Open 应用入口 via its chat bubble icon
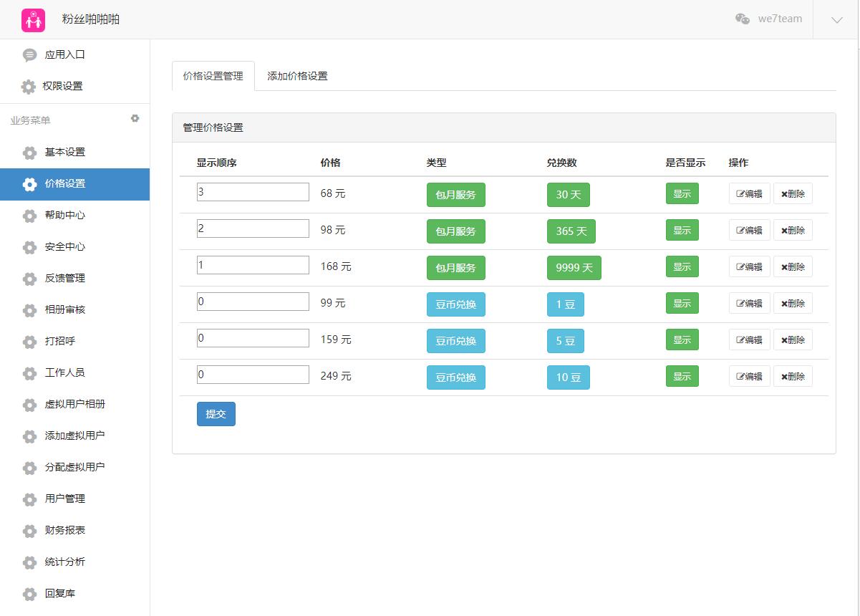This screenshot has height=616, width=860. tap(29, 55)
